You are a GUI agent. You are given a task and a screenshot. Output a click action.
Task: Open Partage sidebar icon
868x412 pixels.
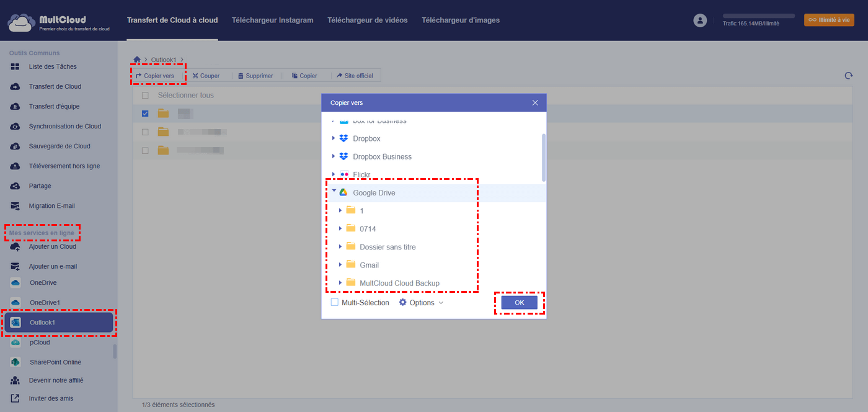(x=15, y=186)
